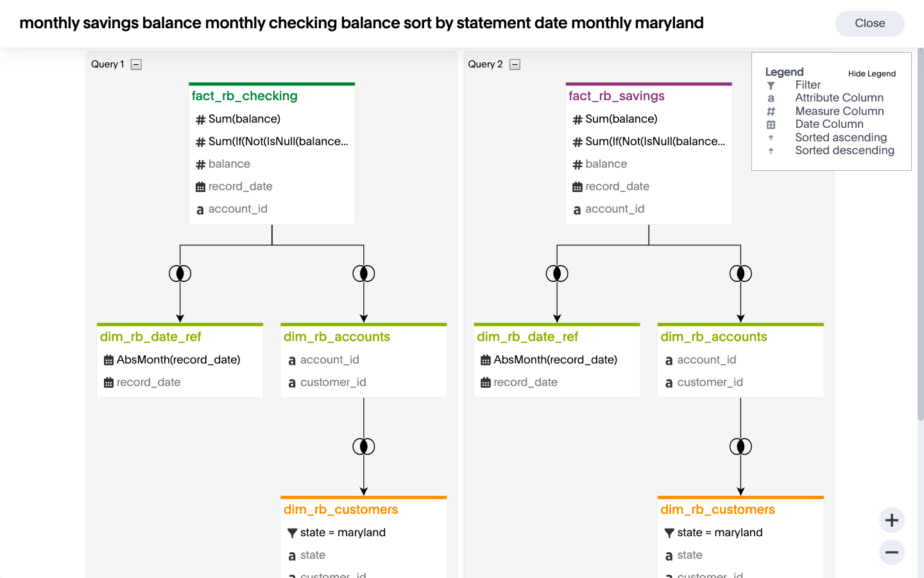This screenshot has height=578, width=924.
Task: Collapse Query 1 with the minus box
Action: pos(136,64)
